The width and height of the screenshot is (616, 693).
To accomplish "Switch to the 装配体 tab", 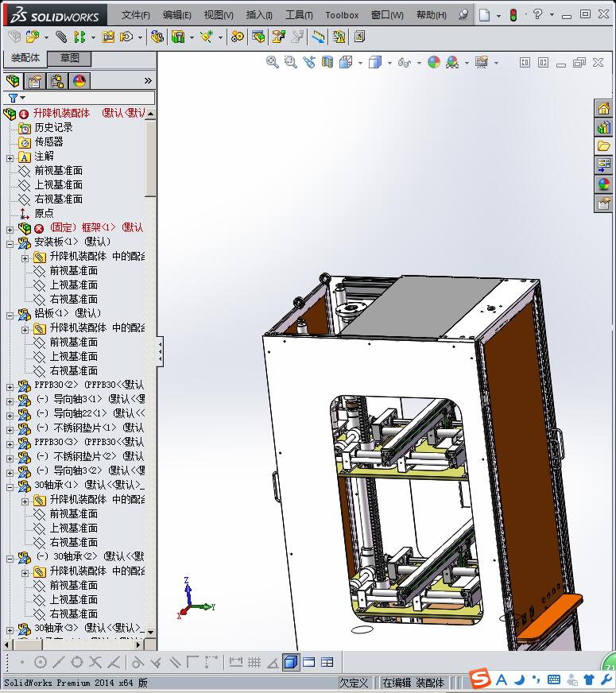I will pyautogui.click(x=25, y=58).
